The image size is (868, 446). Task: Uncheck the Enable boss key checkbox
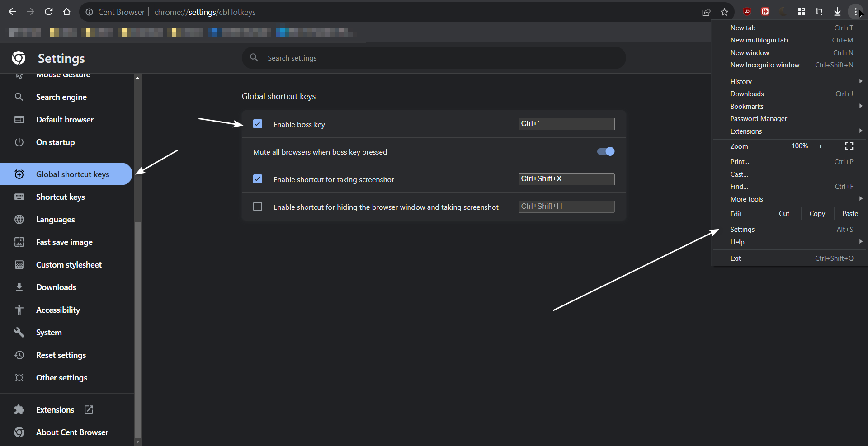258,124
